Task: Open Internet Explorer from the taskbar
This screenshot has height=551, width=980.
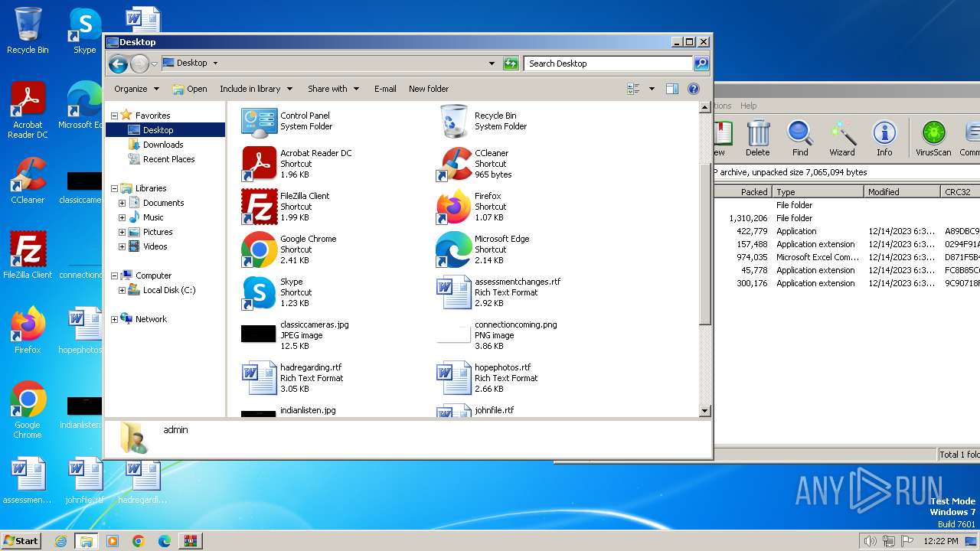Action: pyautogui.click(x=60, y=541)
